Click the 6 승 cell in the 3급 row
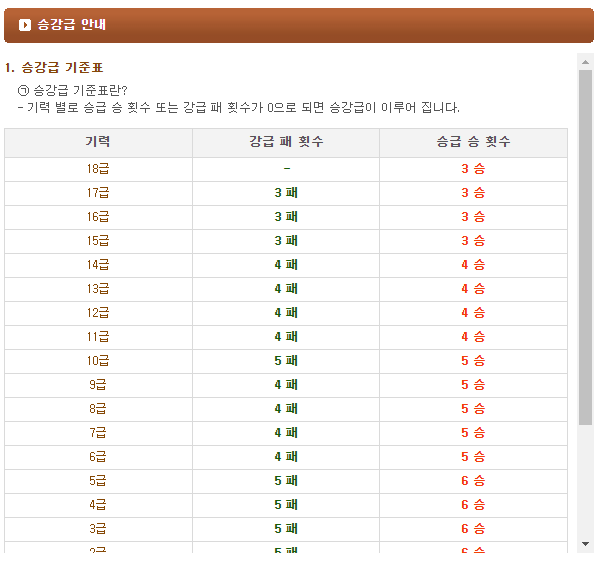596x561 pixels. click(x=473, y=528)
